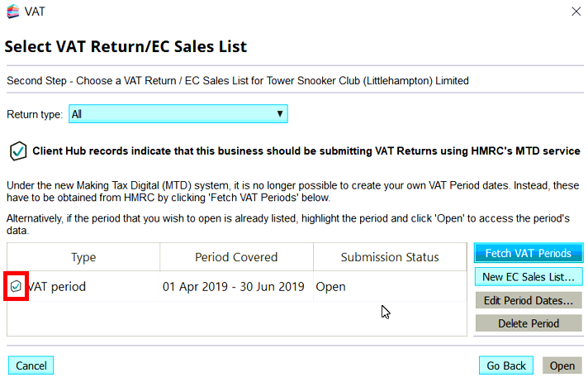Image resolution: width=588 pixels, height=382 pixels.
Task: Sort by the Type column header
Action: [x=83, y=257]
